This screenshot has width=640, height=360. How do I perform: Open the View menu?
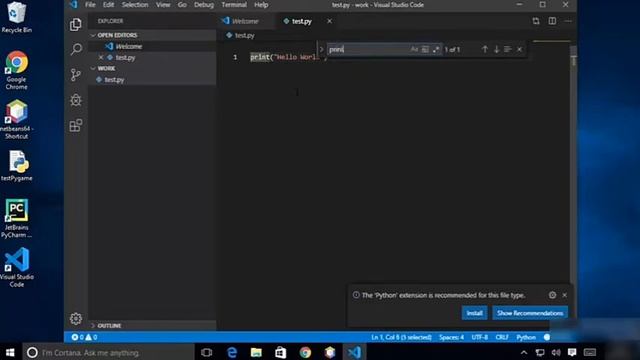pyautogui.click(x=163, y=5)
